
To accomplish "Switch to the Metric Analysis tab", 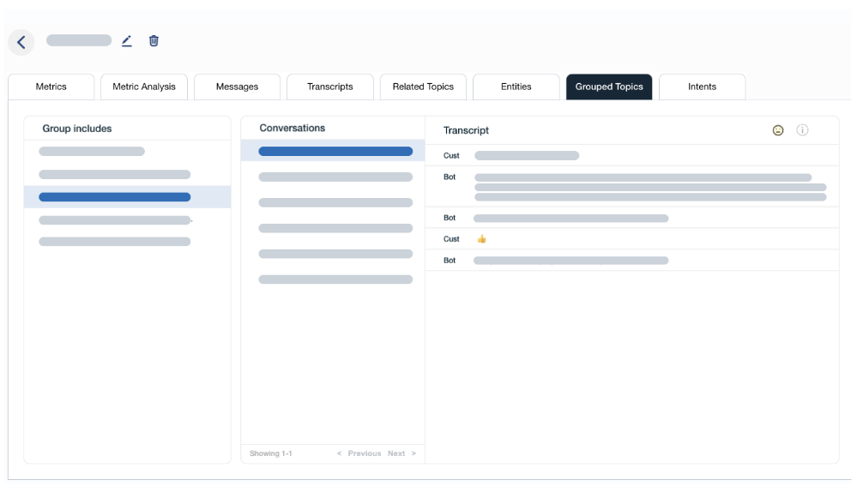I will pyautogui.click(x=144, y=87).
